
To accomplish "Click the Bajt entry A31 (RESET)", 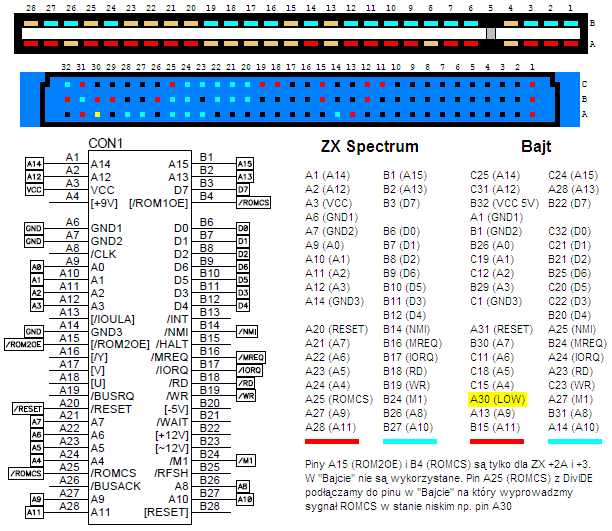I will click(x=501, y=330).
